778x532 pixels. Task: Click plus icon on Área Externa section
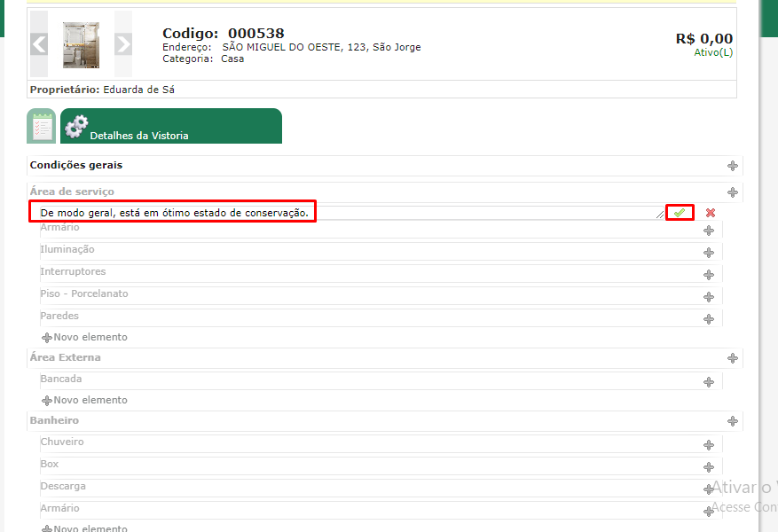733,358
